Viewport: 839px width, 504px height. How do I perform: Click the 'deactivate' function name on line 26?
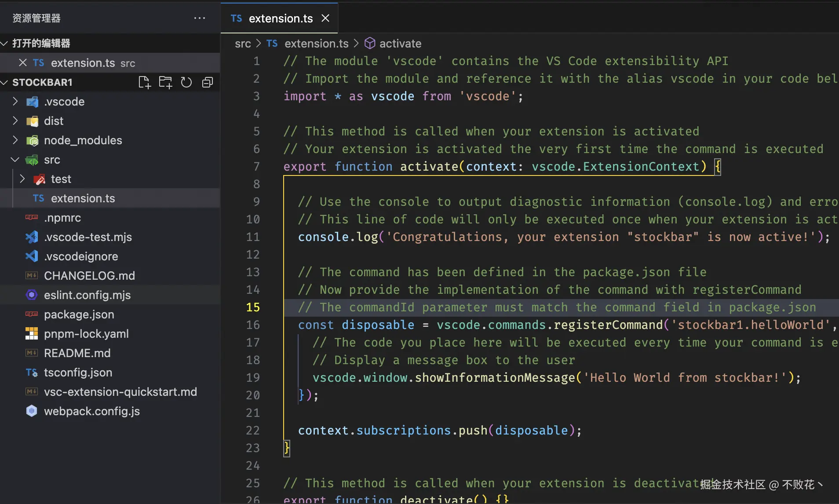[436, 499]
